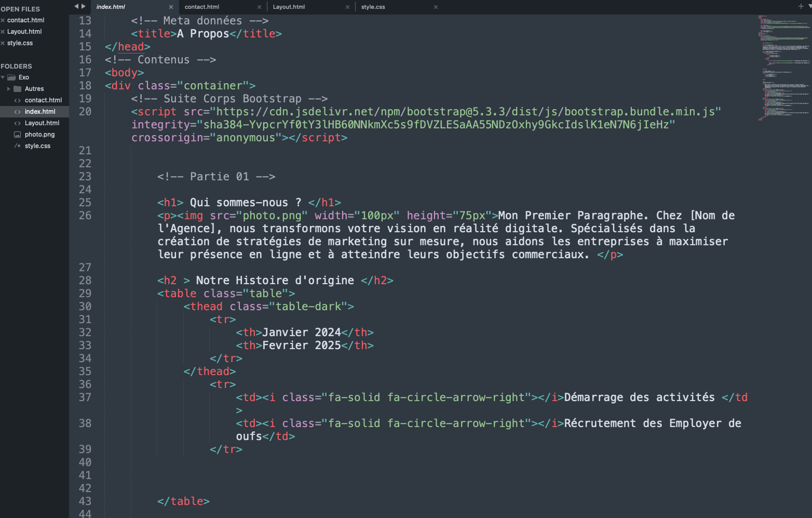Open style.css via its stylesheet icon in Folders
Viewport: 812px width, 518px height.
(17, 146)
